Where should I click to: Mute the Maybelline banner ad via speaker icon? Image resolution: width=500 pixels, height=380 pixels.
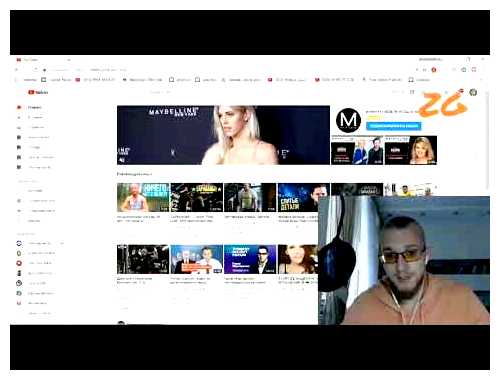tap(122, 160)
